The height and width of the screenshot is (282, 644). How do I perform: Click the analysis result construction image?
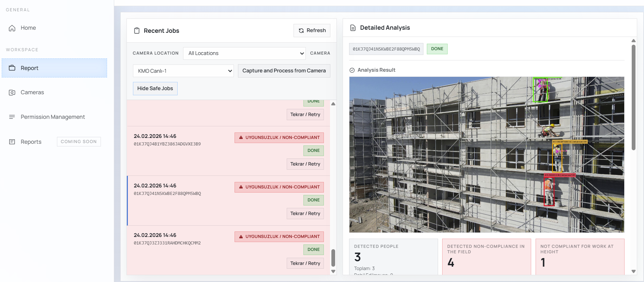[486, 154]
